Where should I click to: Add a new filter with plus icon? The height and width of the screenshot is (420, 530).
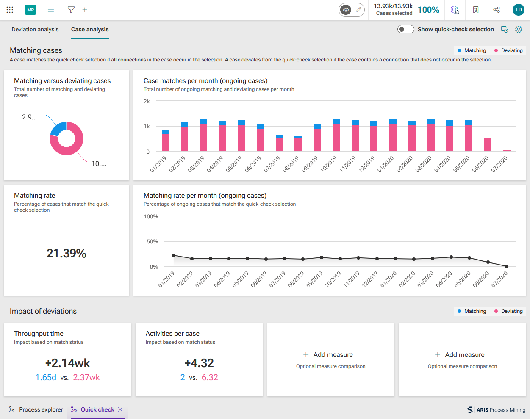point(85,10)
